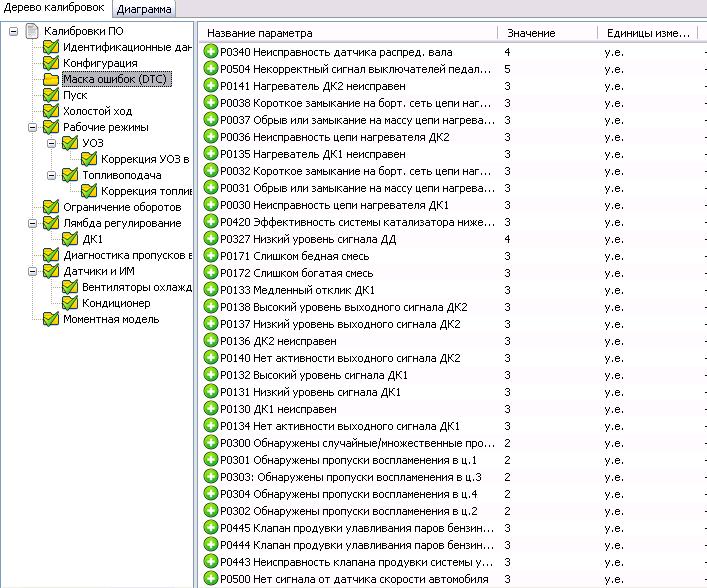The height and width of the screenshot is (588, 707).
Task: Click the green icon next to P0504
Action: (x=211, y=69)
